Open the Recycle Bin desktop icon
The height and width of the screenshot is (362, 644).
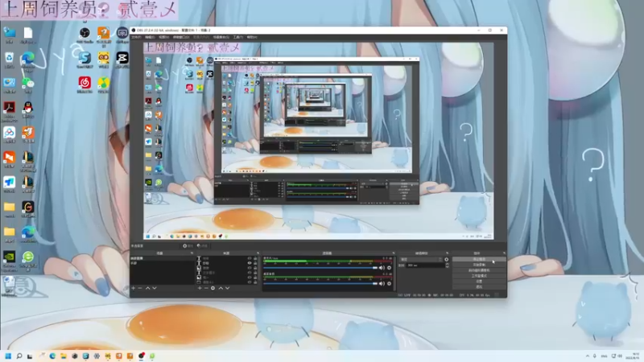[9, 60]
